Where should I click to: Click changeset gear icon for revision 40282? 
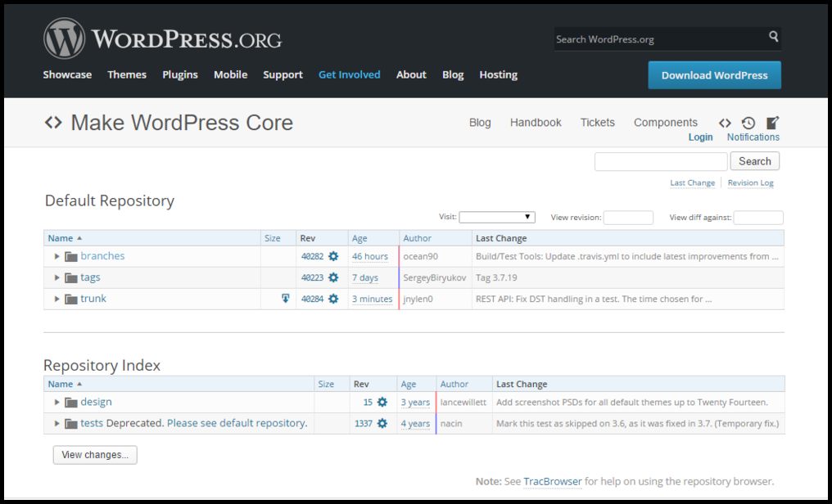point(333,256)
